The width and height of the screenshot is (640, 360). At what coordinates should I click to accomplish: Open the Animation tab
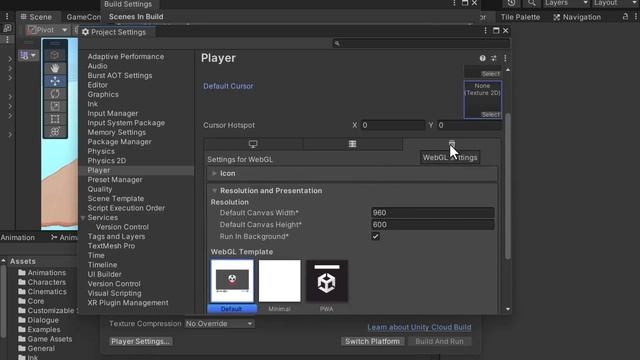click(x=18, y=238)
